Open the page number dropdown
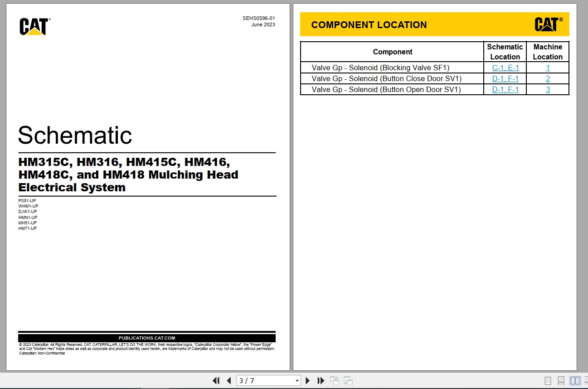This screenshot has width=588, height=389. (x=297, y=381)
